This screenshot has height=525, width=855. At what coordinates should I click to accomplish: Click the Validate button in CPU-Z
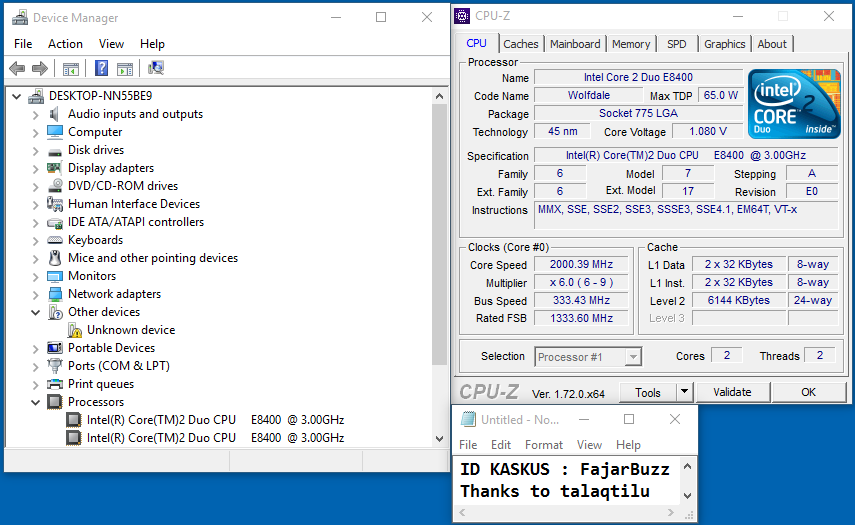pyautogui.click(x=732, y=392)
